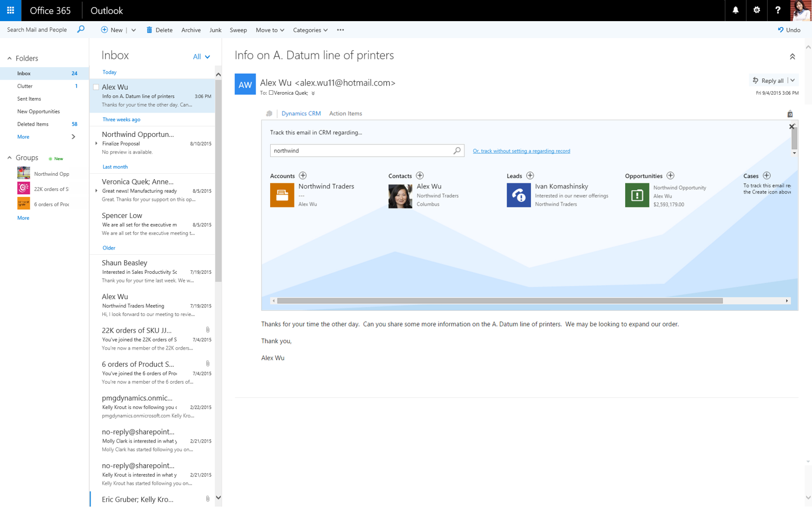Mark email as Junk

pos(215,30)
